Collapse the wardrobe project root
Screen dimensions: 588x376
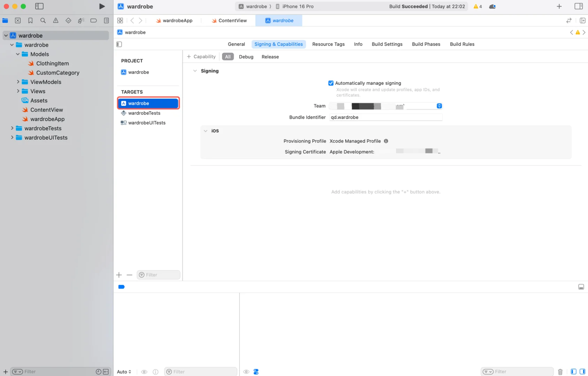point(6,36)
